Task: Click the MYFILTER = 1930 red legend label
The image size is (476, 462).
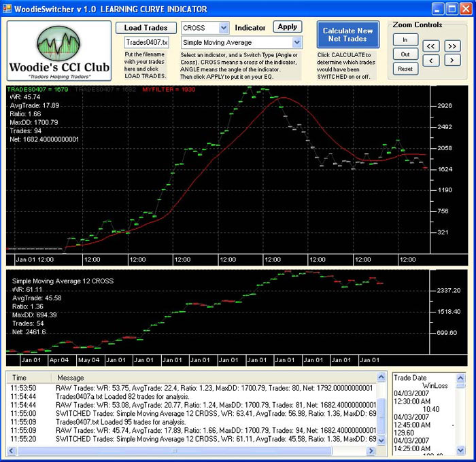Action: coord(169,89)
